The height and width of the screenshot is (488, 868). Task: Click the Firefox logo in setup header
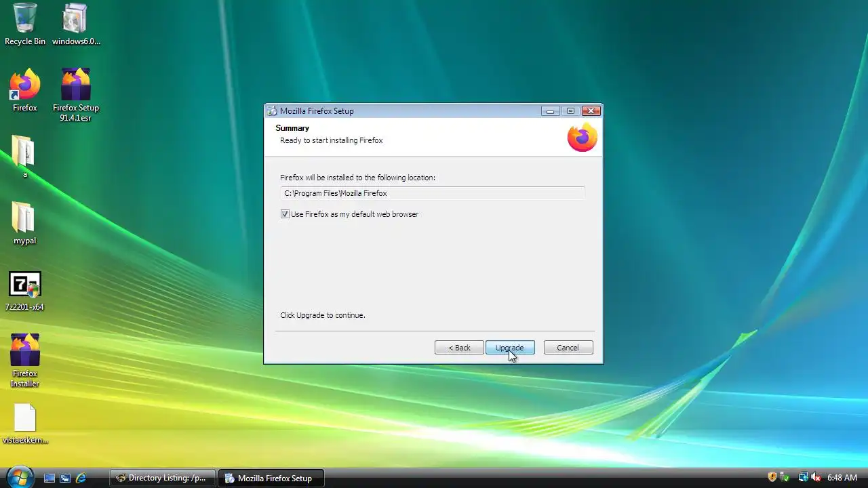pos(582,138)
